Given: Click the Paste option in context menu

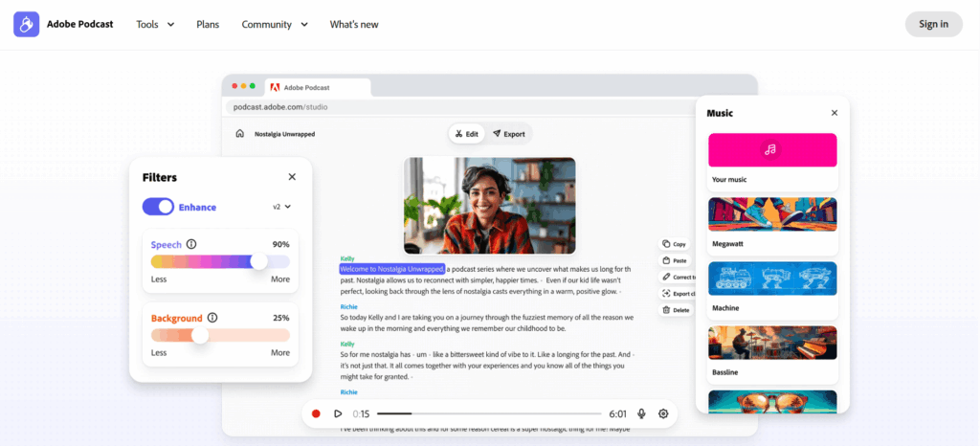Looking at the screenshot, I should [x=674, y=260].
